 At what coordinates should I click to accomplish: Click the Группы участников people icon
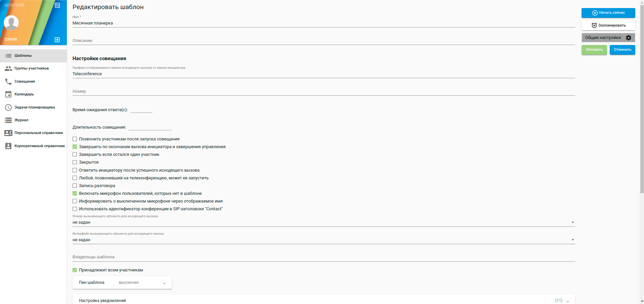(x=8, y=69)
